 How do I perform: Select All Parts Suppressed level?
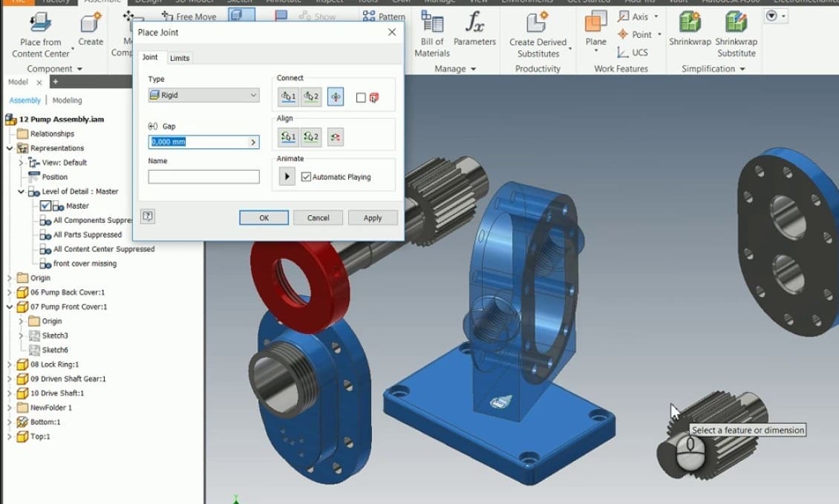click(87, 235)
